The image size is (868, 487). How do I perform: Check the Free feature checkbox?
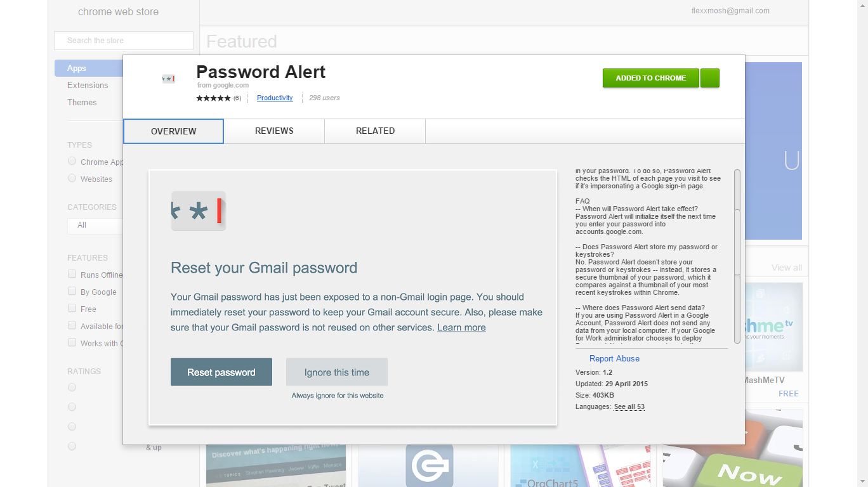72,308
